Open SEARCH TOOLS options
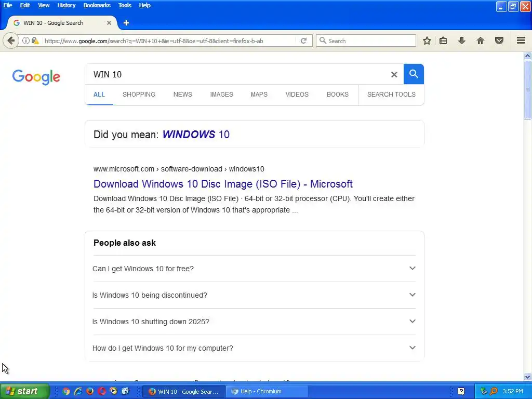 tap(391, 95)
